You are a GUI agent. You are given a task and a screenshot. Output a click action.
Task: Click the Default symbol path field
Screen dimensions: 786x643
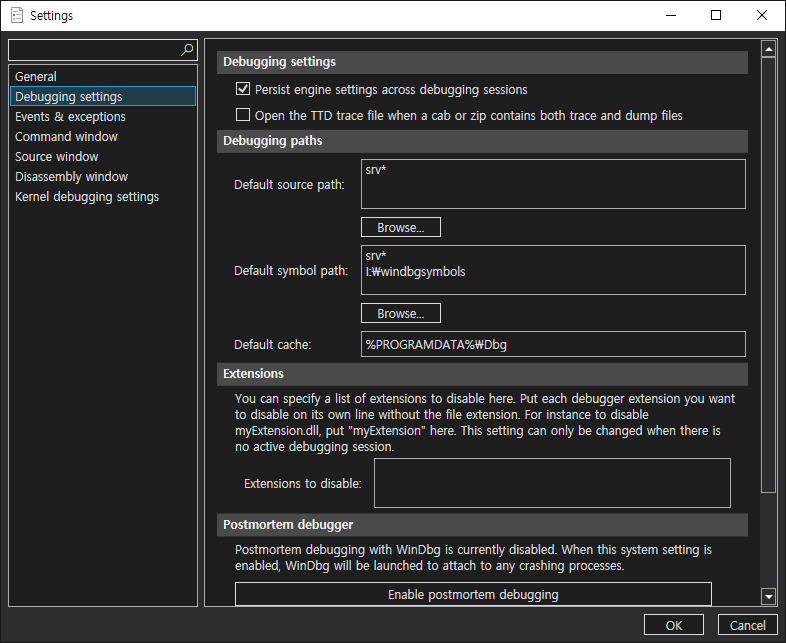tap(553, 270)
